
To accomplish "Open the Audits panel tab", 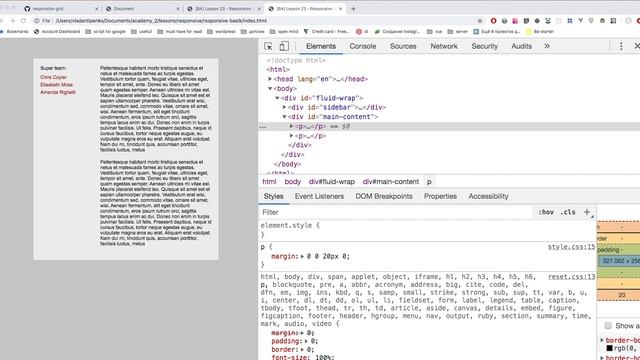I will (521, 46).
